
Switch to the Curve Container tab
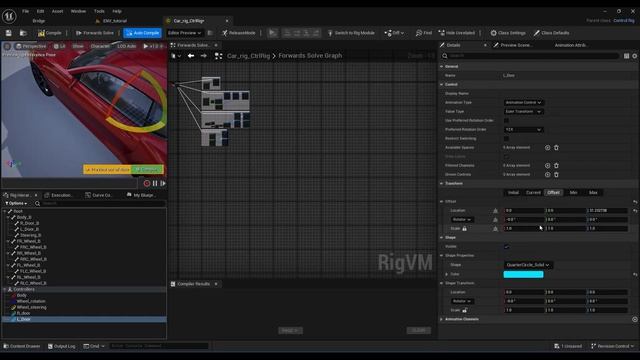coord(99,195)
